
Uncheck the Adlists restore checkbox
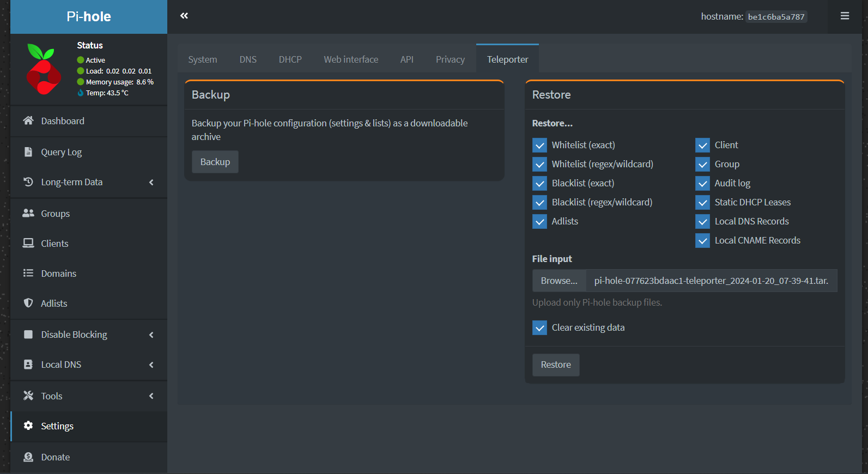539,221
